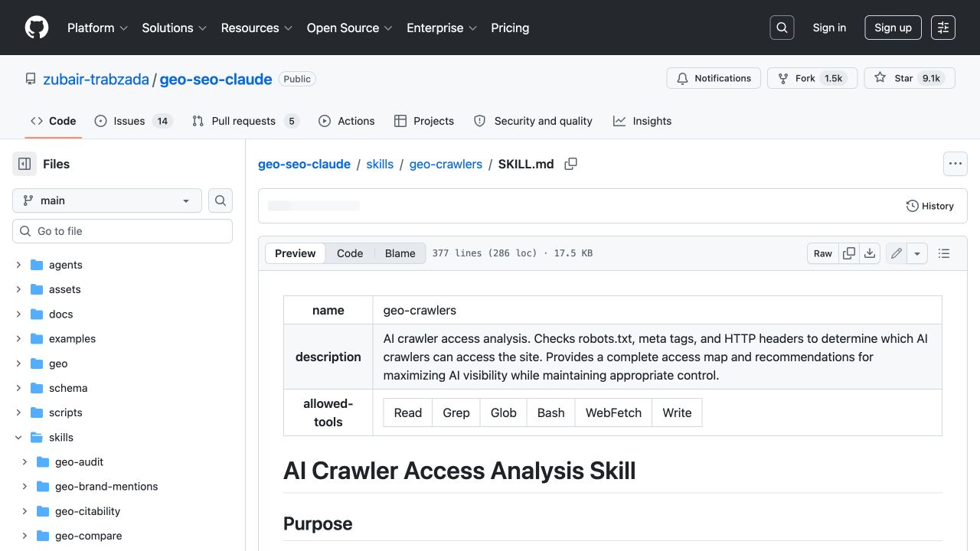Click the star icon to star repo
Image resolution: width=980 pixels, height=551 pixels.
880,78
